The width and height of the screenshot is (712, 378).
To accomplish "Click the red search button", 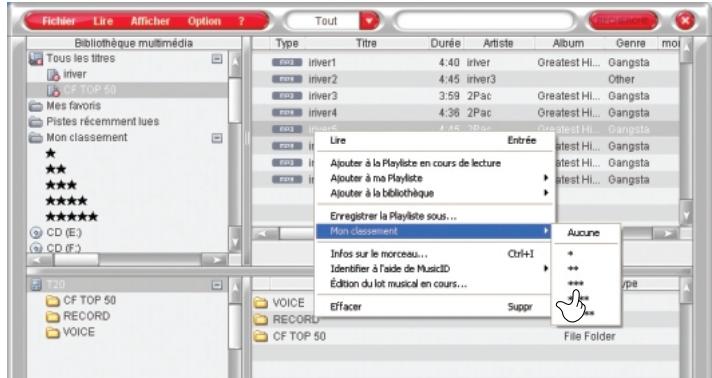I will [x=623, y=21].
